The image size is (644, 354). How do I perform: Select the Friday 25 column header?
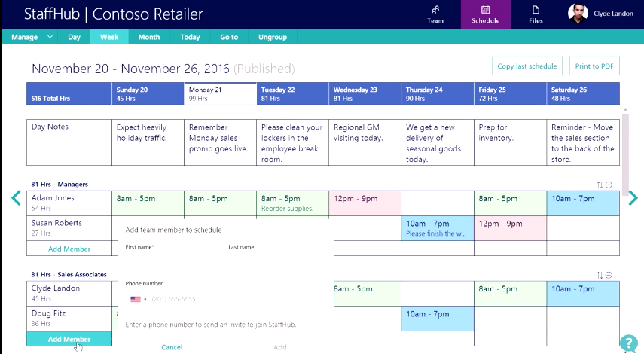tap(510, 93)
